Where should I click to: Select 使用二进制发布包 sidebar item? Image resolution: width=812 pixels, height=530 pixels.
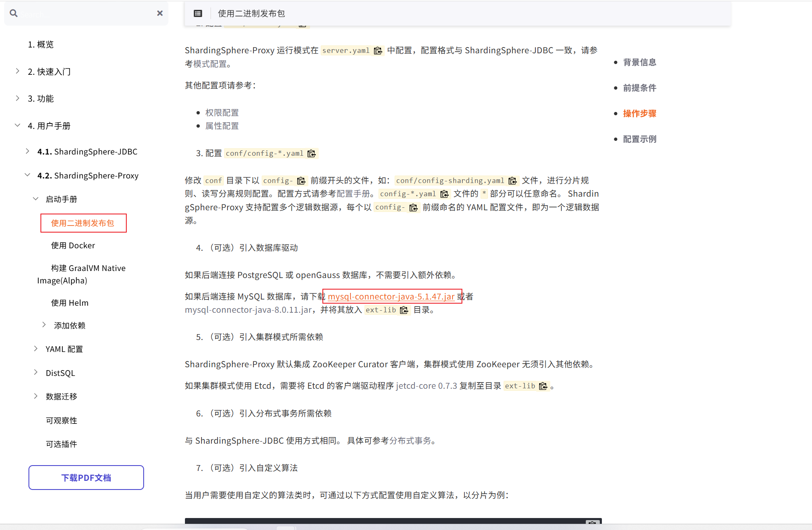83,223
